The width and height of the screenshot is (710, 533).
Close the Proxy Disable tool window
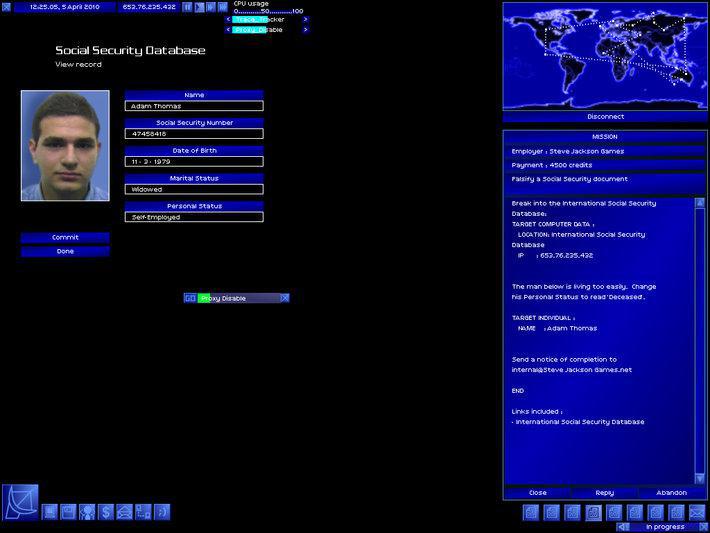pyautogui.click(x=284, y=298)
